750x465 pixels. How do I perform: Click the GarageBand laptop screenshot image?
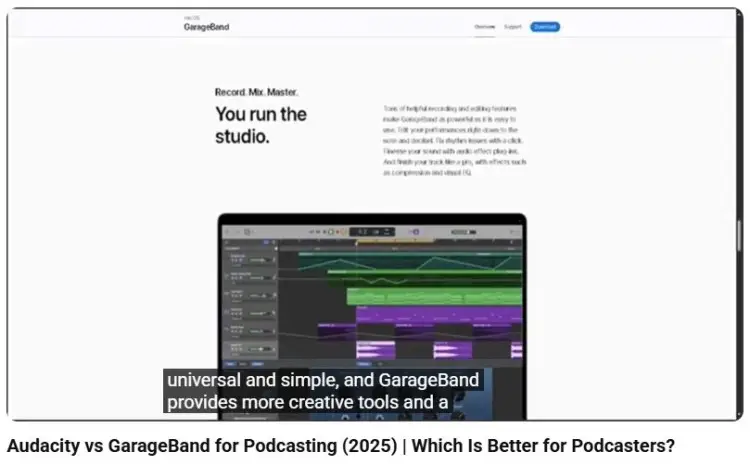pyautogui.click(x=372, y=317)
